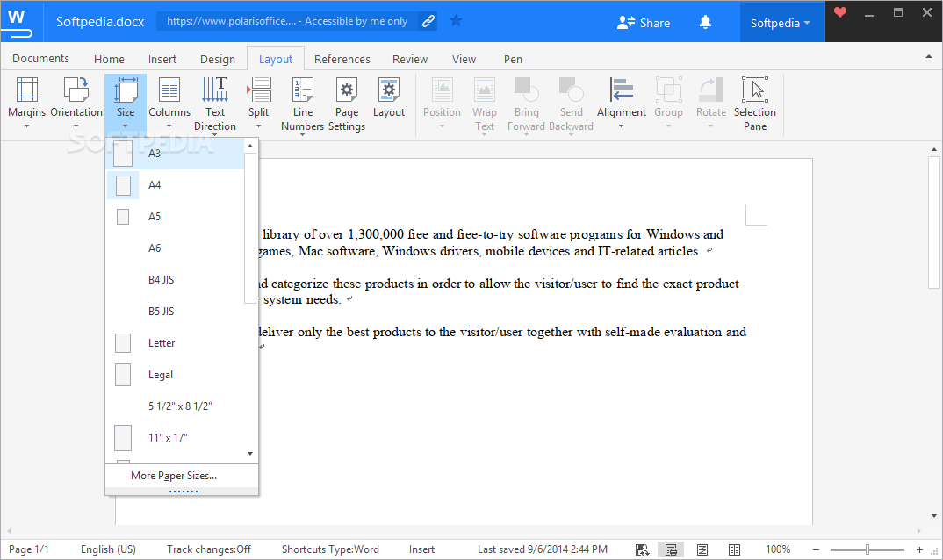Viewport: 943px width, 560px height.
Task: Select Letter paper size
Action: [x=176, y=343]
